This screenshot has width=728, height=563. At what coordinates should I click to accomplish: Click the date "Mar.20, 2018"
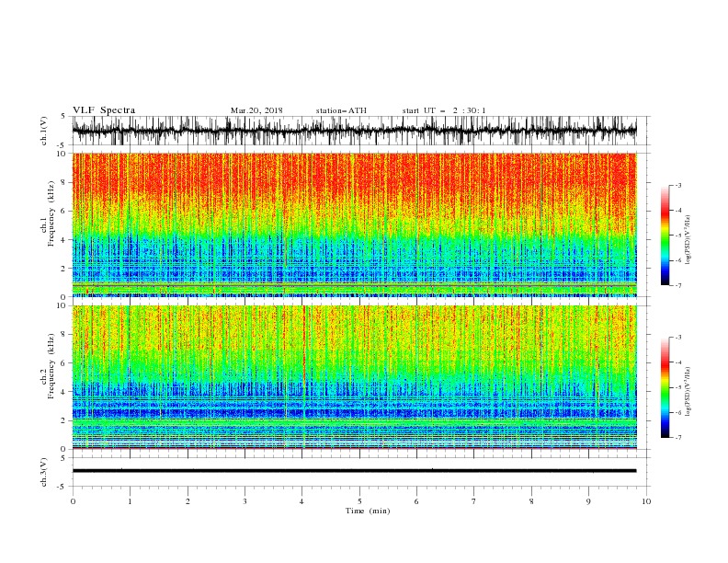[x=256, y=110]
